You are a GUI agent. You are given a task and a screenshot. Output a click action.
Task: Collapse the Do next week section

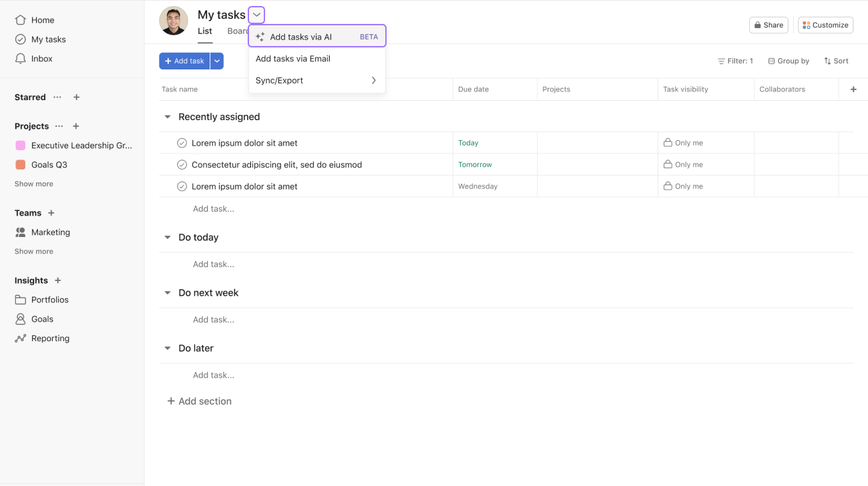click(x=167, y=292)
